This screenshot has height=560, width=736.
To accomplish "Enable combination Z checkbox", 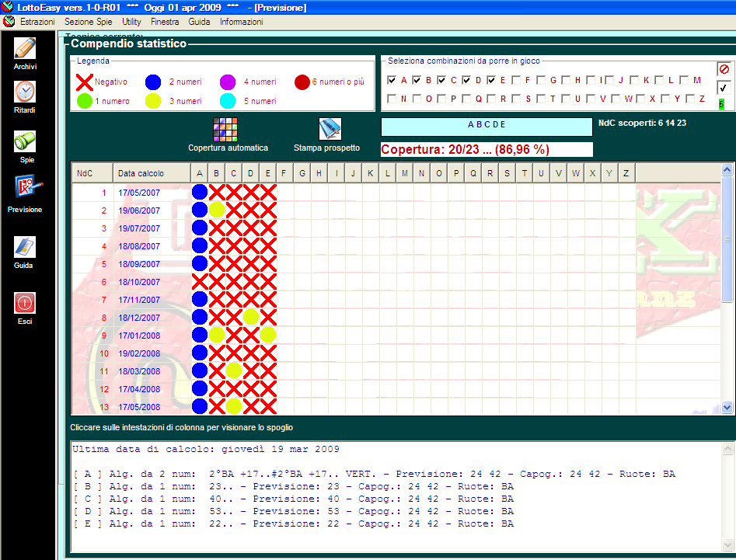I will (690, 99).
